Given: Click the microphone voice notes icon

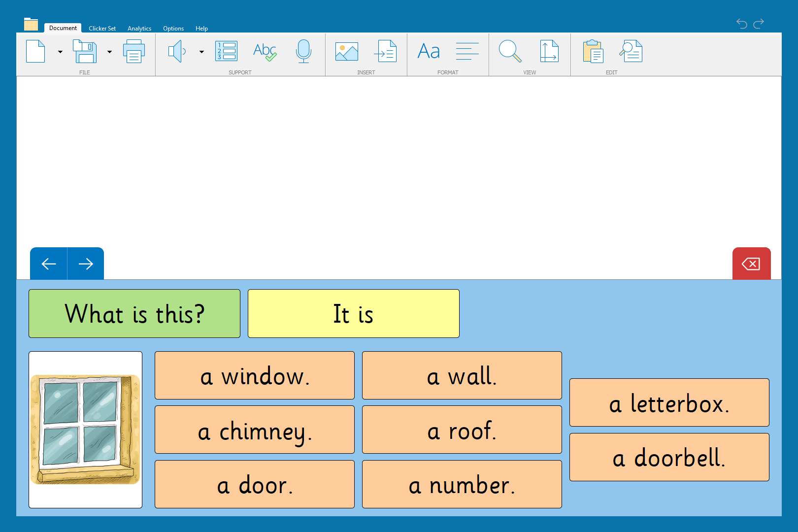Looking at the screenshot, I should pyautogui.click(x=303, y=51).
